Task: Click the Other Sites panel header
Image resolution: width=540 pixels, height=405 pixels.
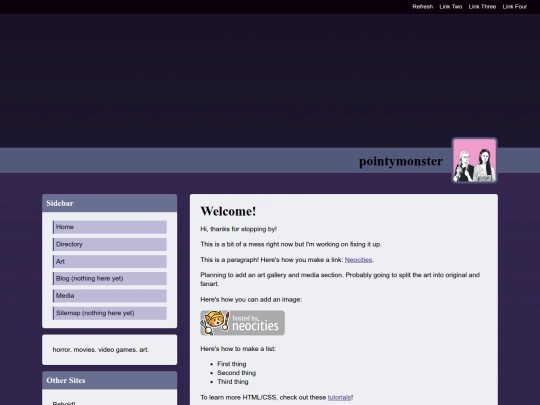Action: 110,380
